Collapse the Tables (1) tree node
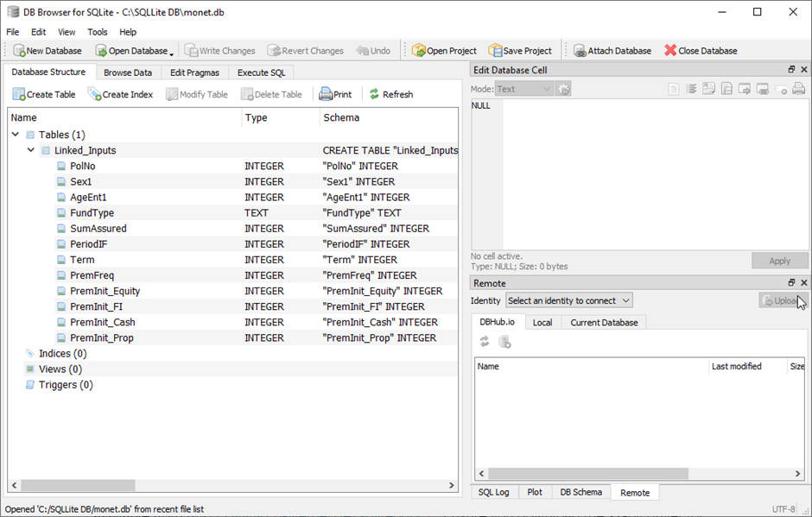The image size is (812, 517). [x=16, y=136]
